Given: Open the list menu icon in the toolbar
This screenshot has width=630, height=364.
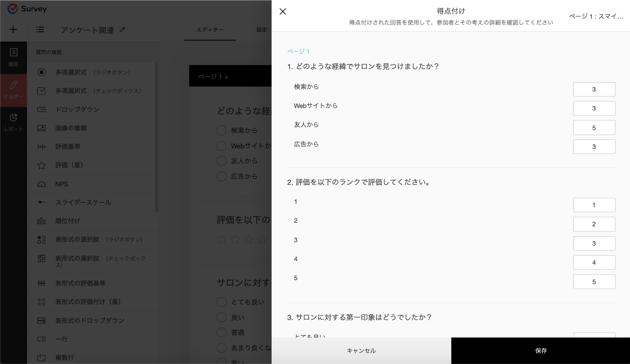Looking at the screenshot, I should [x=40, y=30].
